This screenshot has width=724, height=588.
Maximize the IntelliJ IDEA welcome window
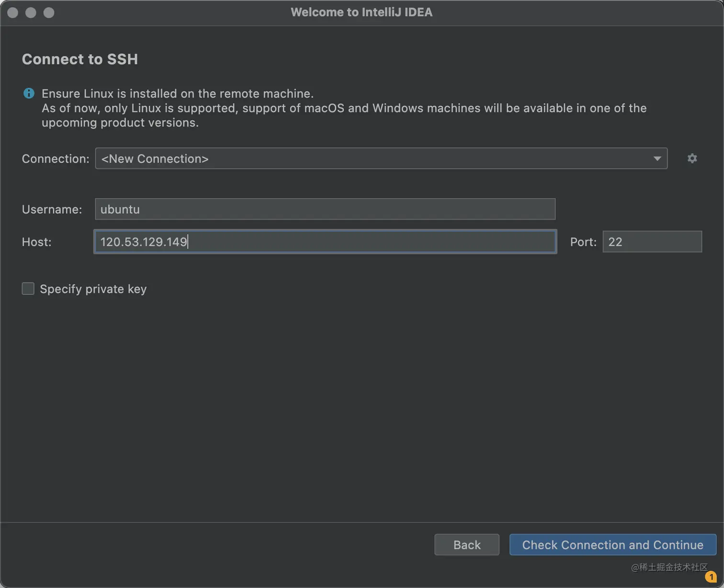click(x=49, y=12)
